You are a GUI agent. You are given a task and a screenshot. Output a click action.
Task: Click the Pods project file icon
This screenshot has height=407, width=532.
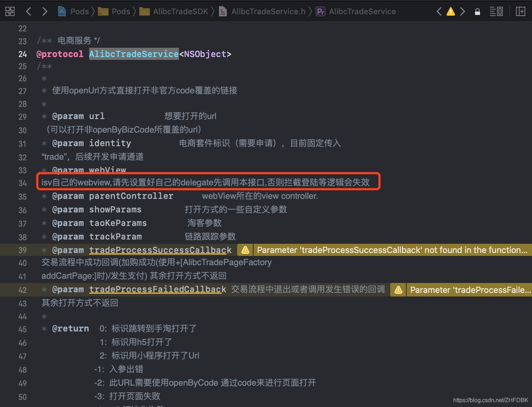62,11
